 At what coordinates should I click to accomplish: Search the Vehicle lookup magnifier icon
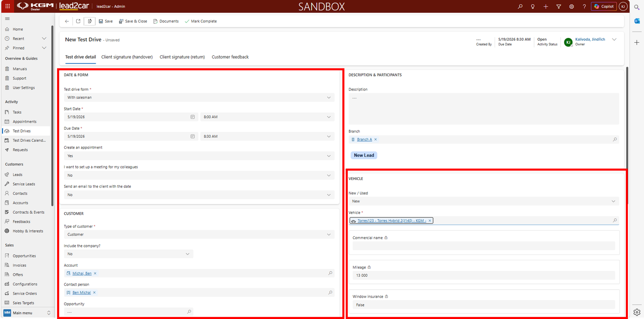coord(615,220)
